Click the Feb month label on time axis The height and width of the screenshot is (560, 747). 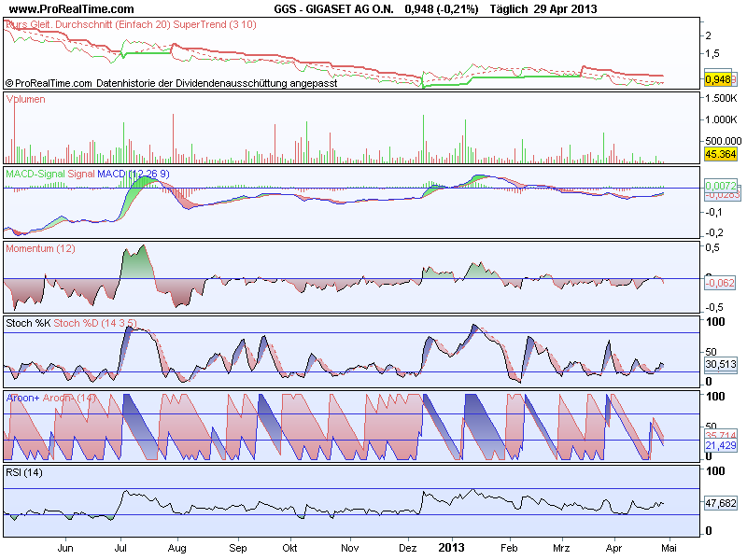(x=509, y=548)
